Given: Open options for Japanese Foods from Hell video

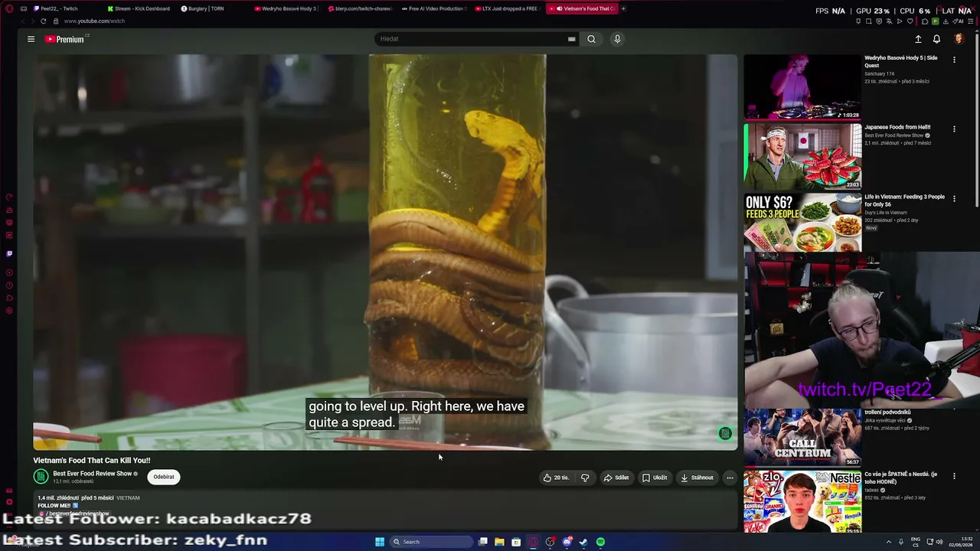Looking at the screenshot, I should click(x=954, y=129).
